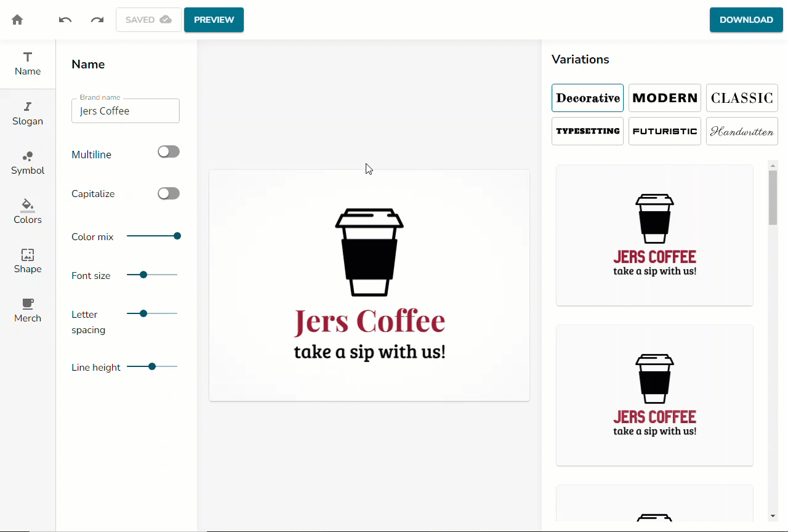The width and height of the screenshot is (788, 532).
Task: Open the Merch tab
Action: coord(28,311)
